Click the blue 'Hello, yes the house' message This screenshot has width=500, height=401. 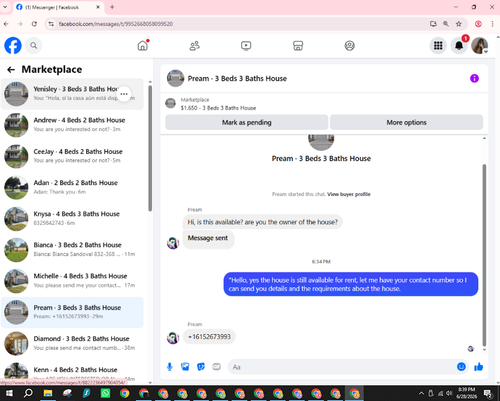(x=351, y=284)
